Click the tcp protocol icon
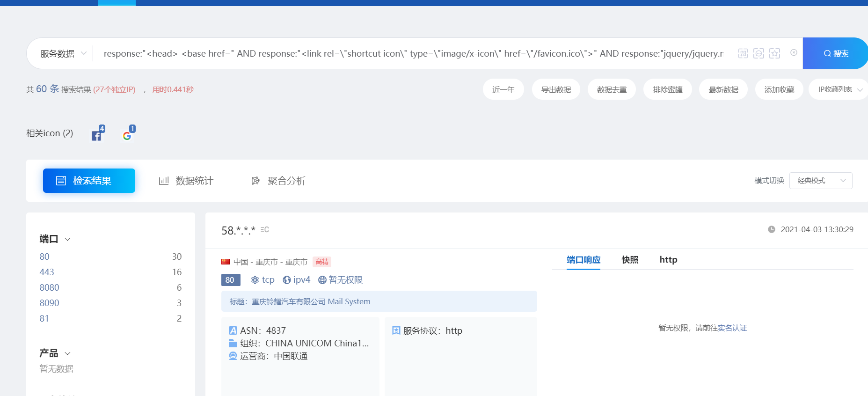 coord(255,280)
